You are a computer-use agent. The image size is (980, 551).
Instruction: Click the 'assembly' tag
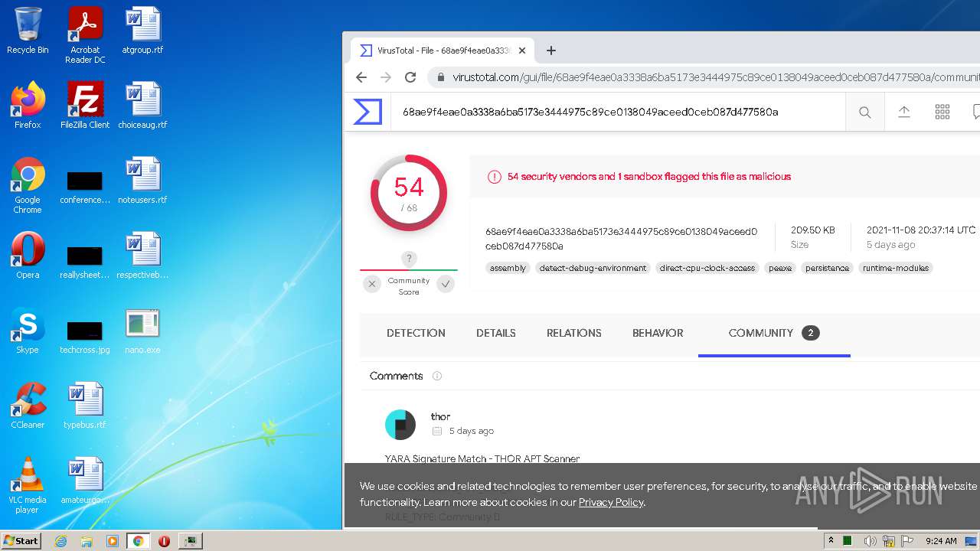coord(508,268)
